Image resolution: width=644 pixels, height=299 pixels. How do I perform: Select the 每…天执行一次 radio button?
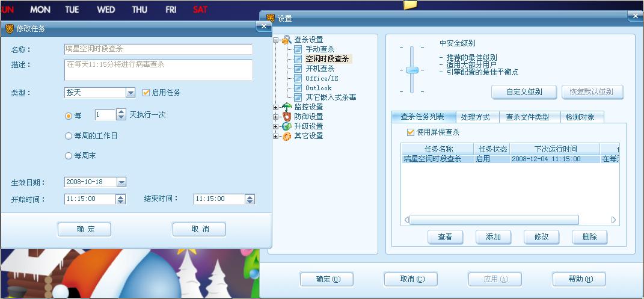coord(69,116)
